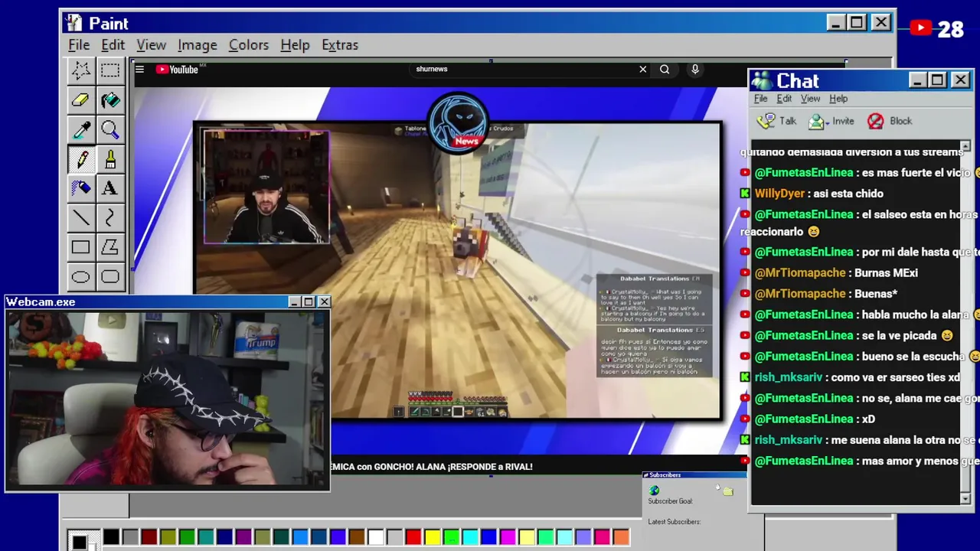Viewport: 980px width, 551px height.
Task: Open the Chat window Edit menu
Action: (x=784, y=99)
